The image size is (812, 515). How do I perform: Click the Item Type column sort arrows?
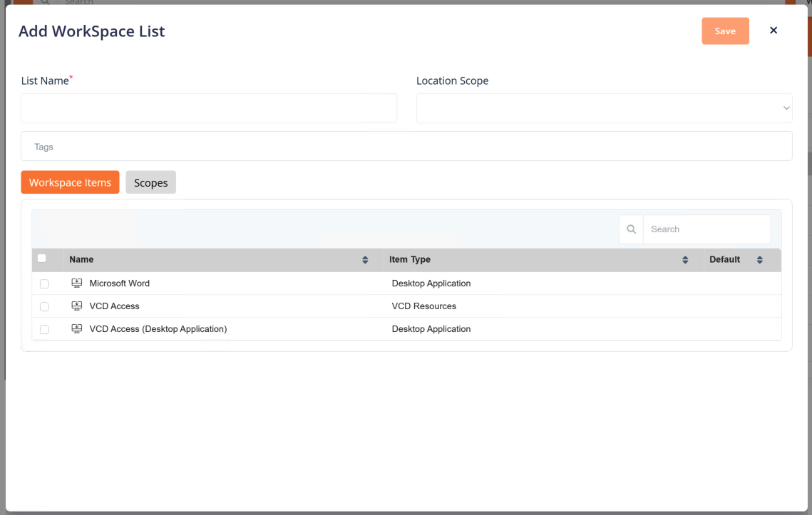pos(685,260)
